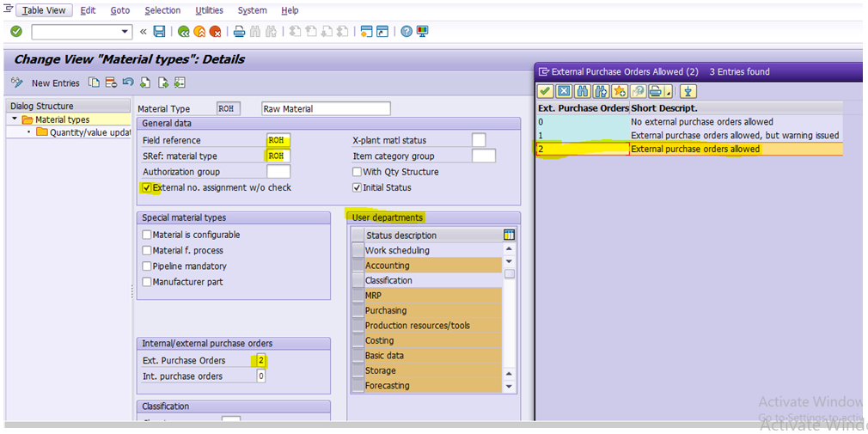
Task: Open the Table View menu
Action: [44, 10]
